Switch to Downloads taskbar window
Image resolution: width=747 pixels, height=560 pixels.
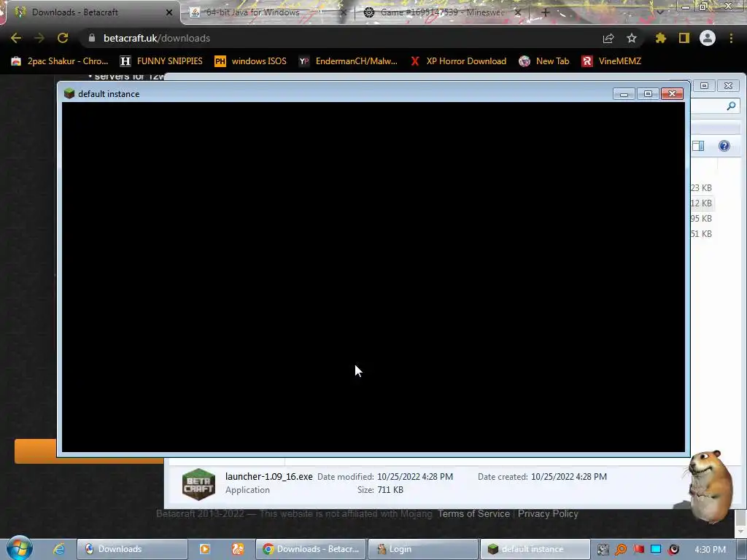click(x=132, y=549)
